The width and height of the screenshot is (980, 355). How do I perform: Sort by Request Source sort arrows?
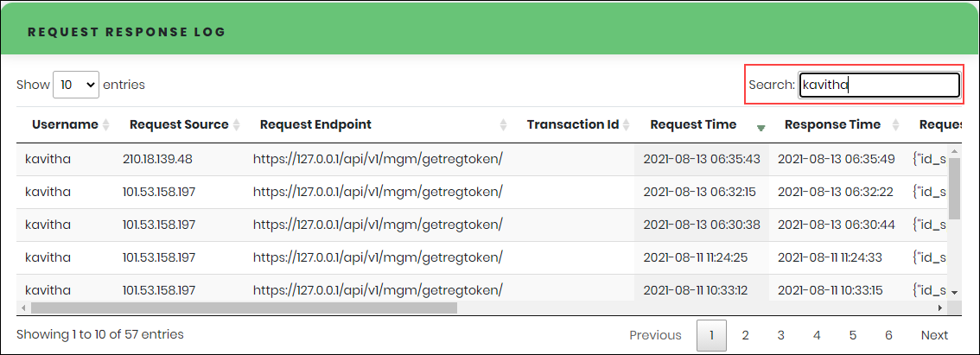(x=236, y=125)
